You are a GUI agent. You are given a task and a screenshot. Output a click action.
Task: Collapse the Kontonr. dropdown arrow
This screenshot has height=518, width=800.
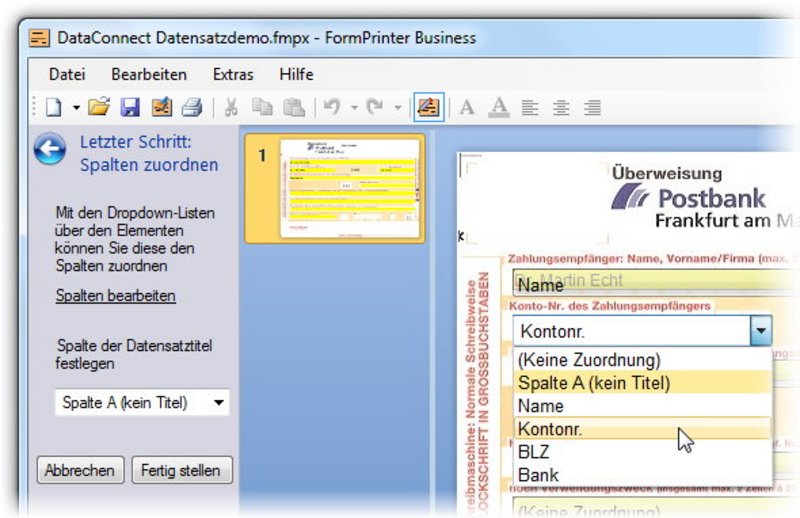pos(761,331)
